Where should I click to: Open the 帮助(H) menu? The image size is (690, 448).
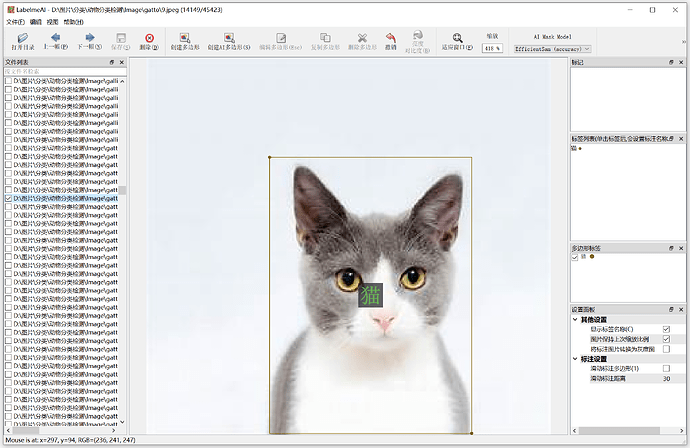pos(73,22)
